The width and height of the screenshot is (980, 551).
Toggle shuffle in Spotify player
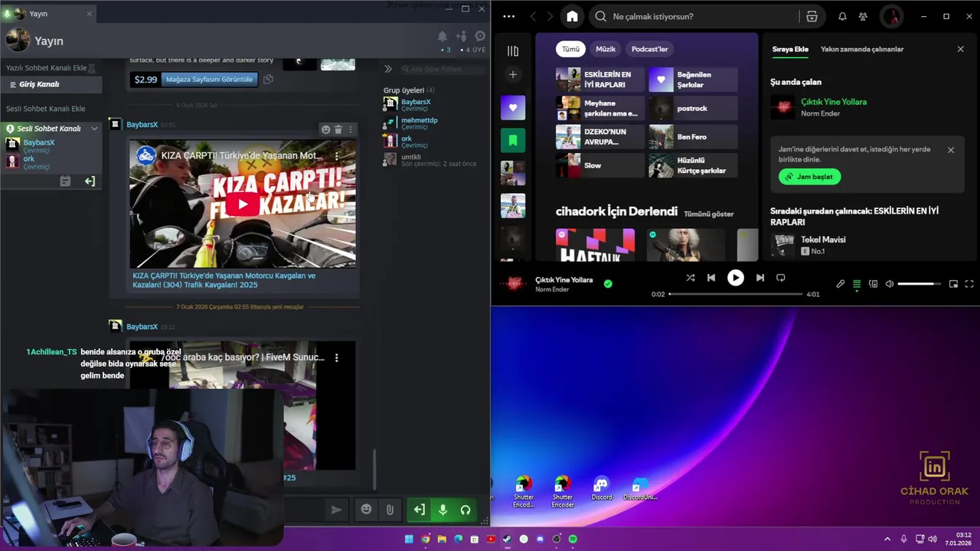point(691,278)
